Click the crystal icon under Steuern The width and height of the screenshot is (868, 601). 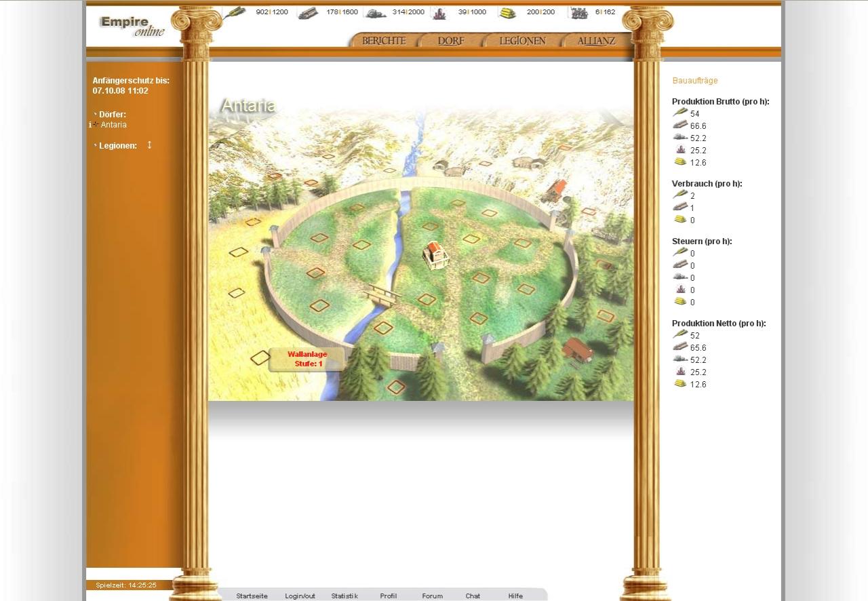point(681,289)
